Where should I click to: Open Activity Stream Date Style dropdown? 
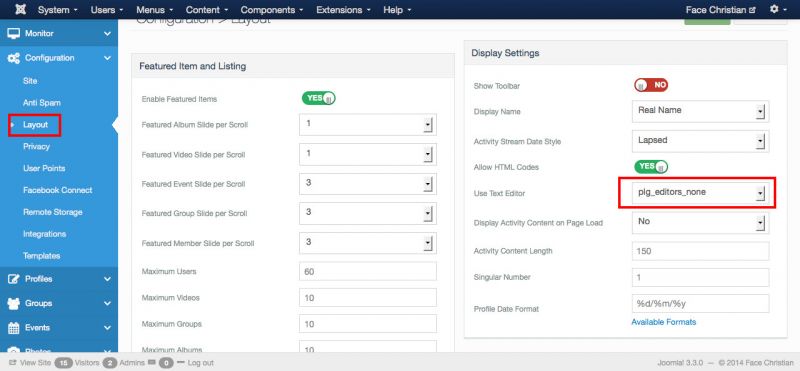coord(701,141)
